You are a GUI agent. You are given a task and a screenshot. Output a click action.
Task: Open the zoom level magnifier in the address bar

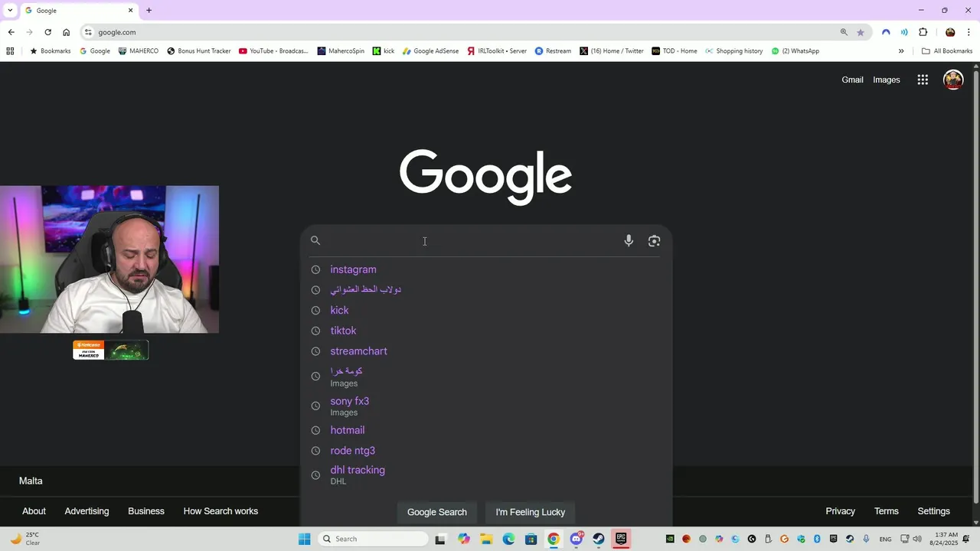tap(844, 32)
